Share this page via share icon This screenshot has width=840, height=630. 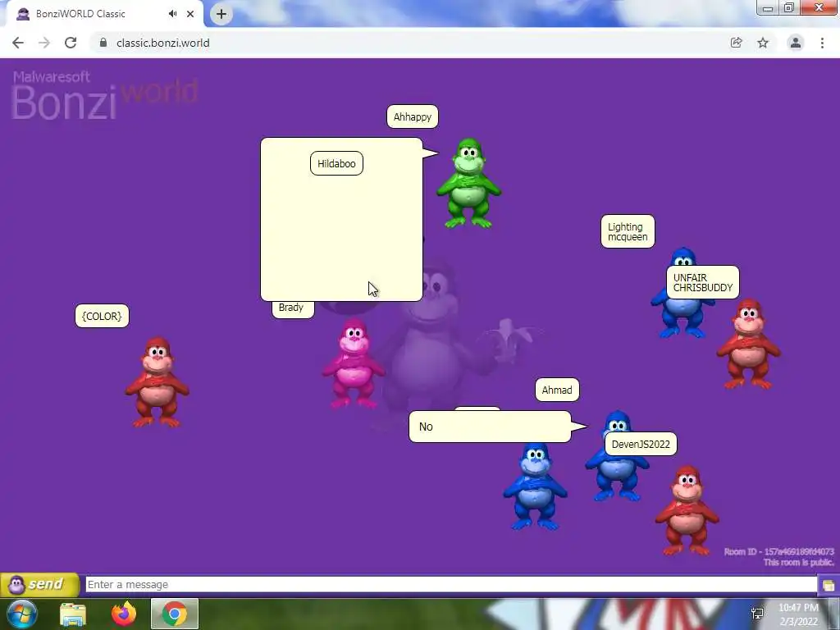coord(736,43)
